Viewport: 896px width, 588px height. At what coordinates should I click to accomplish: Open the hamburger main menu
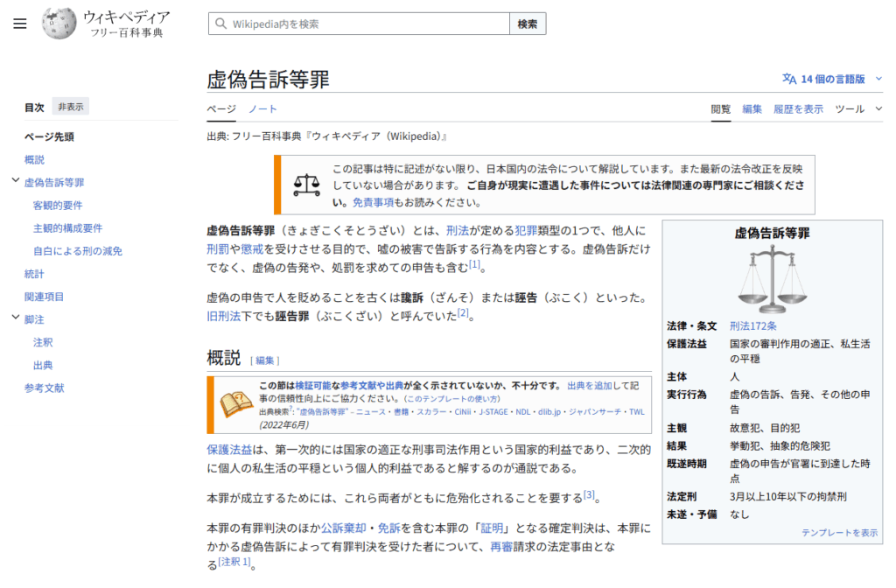(20, 24)
